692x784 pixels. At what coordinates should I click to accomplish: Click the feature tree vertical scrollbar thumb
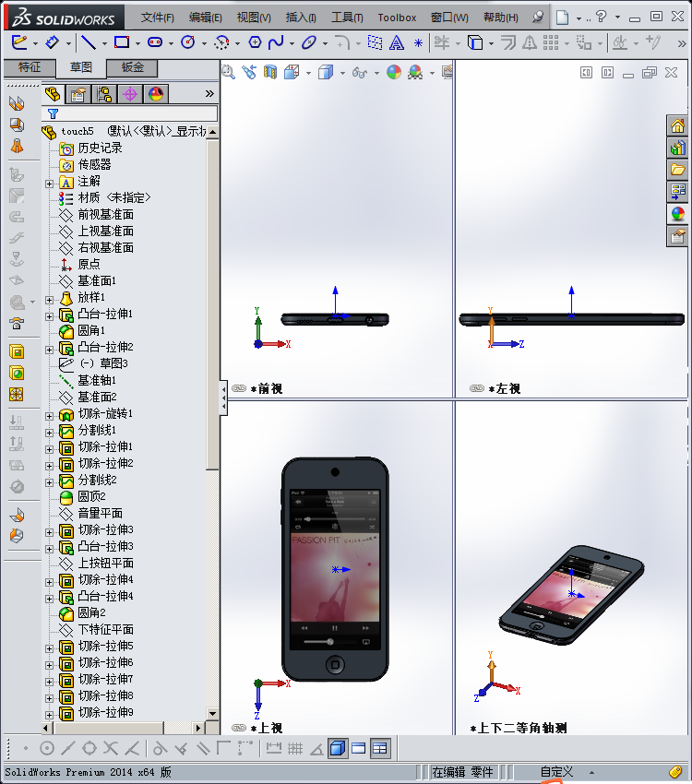[212, 305]
